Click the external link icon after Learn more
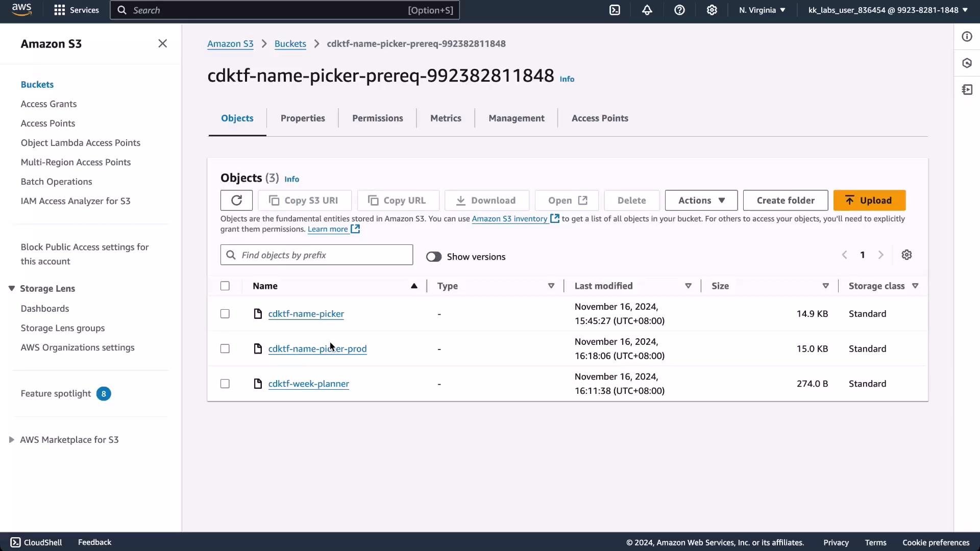The width and height of the screenshot is (980, 551). coord(355,229)
